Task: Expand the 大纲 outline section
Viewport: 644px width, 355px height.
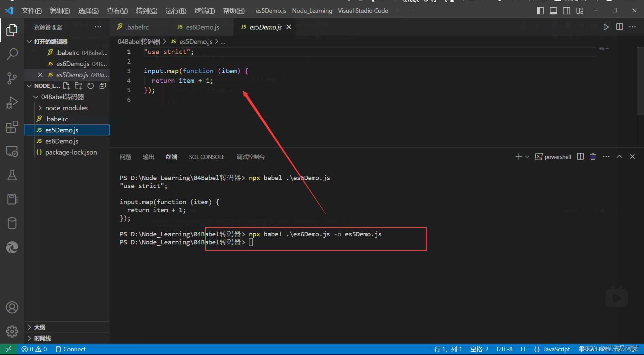Action: [x=29, y=327]
